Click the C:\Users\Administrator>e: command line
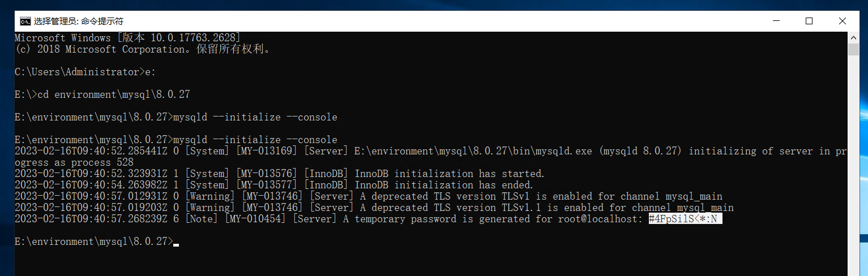 pyautogui.click(x=85, y=72)
